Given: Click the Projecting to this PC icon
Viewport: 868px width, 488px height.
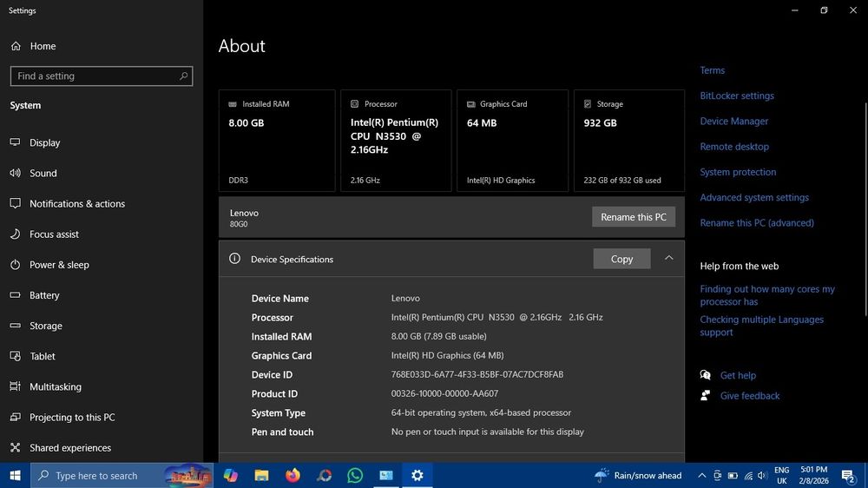Looking at the screenshot, I should point(15,417).
